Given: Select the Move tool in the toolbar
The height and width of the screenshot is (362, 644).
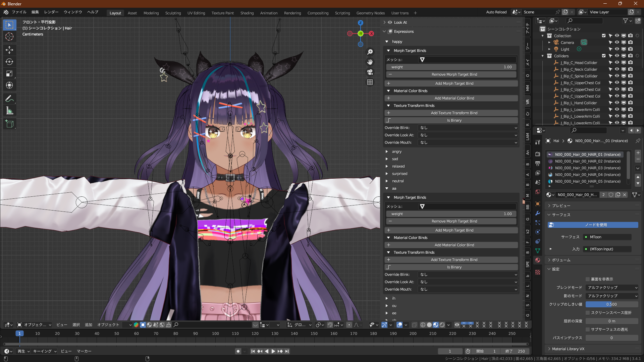Looking at the screenshot, I should point(9,50).
